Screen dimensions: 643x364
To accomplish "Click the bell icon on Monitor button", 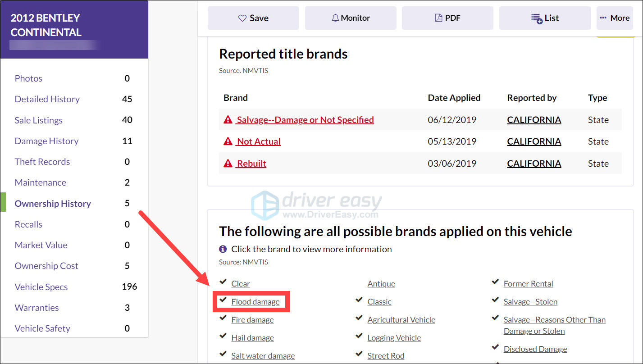I will coord(335,18).
